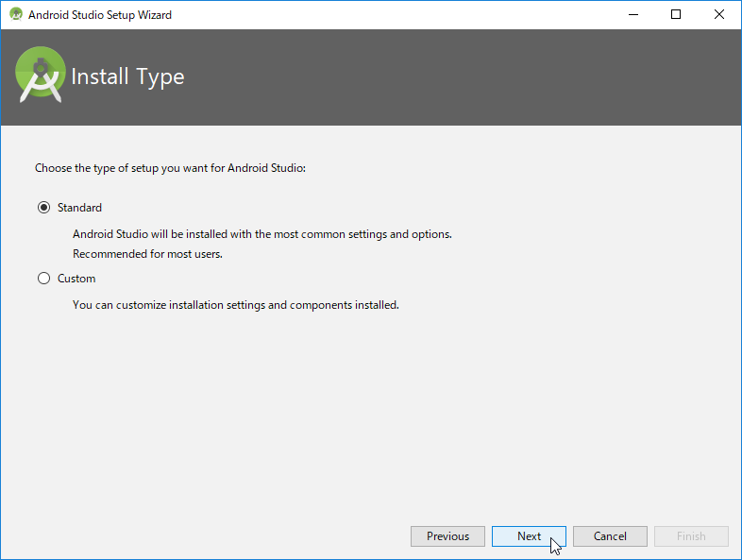Click the "Recommended for most users." text
This screenshot has height=560, width=742.
(147, 254)
